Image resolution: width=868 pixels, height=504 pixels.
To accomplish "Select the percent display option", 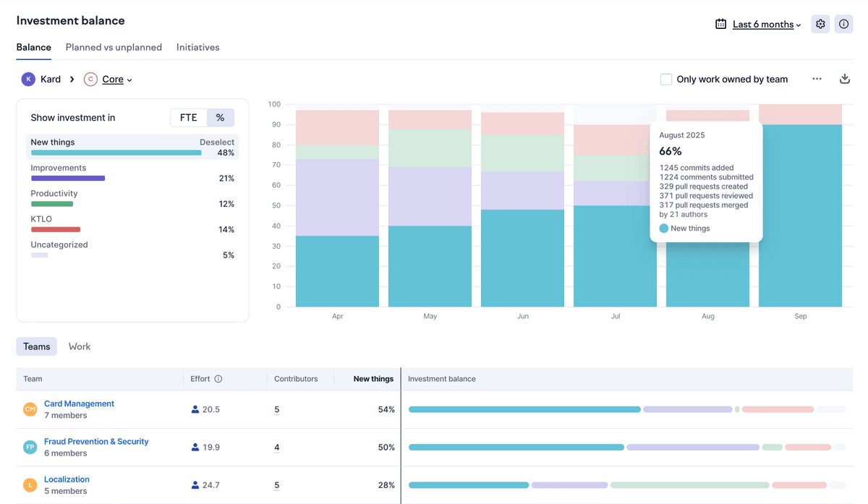I will point(221,118).
